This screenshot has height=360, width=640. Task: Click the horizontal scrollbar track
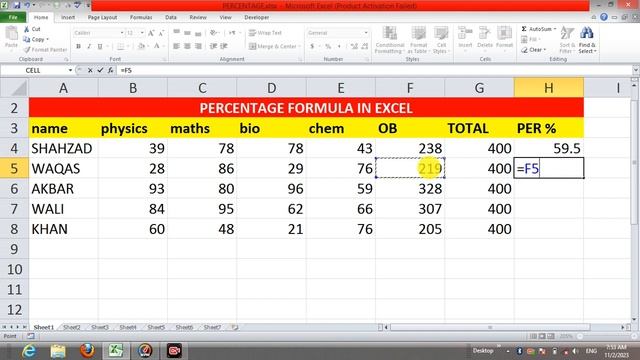coord(504,327)
